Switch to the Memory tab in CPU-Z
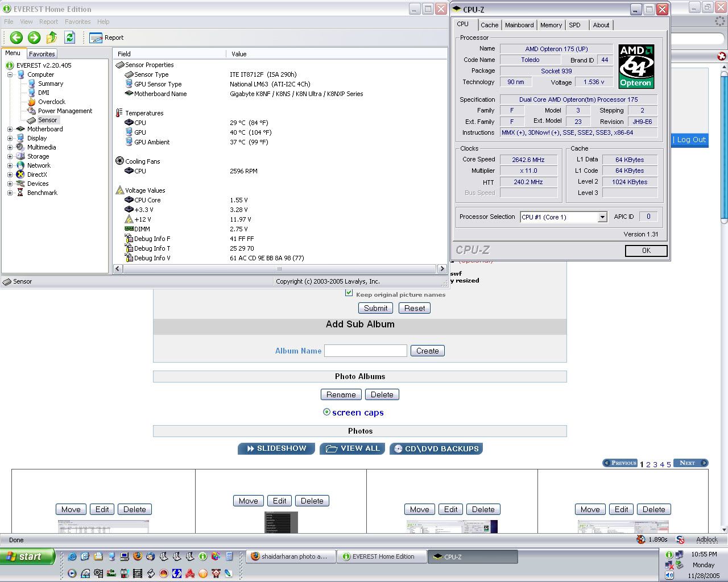 [551, 25]
